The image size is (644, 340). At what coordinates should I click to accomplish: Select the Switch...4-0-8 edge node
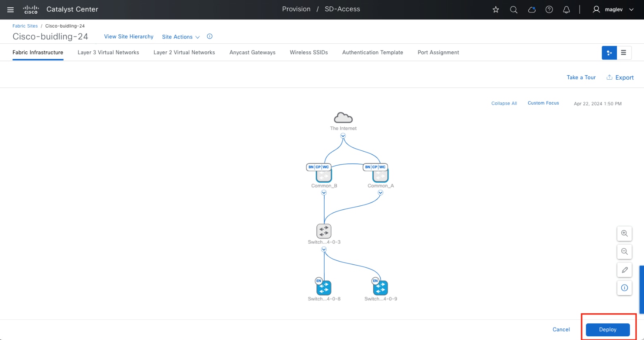click(324, 288)
